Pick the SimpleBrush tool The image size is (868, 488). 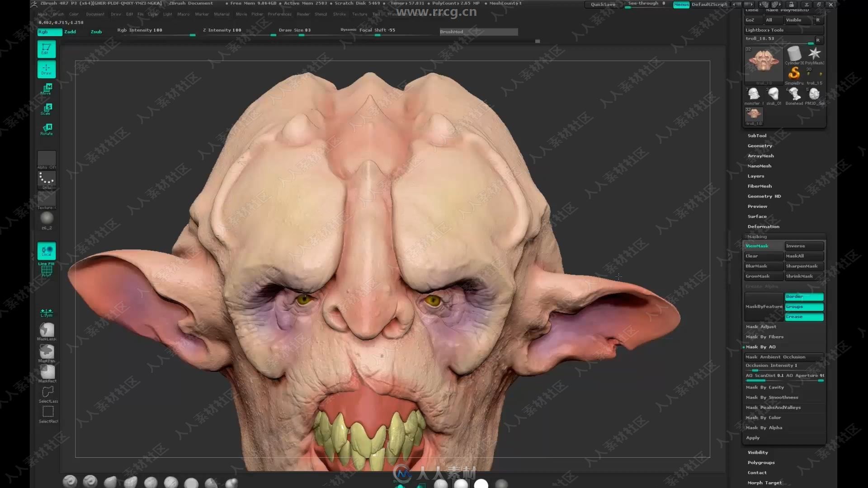(x=794, y=75)
